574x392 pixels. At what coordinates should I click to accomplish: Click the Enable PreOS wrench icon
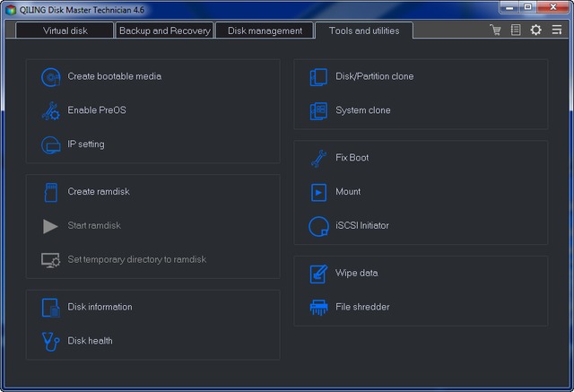[x=50, y=111]
